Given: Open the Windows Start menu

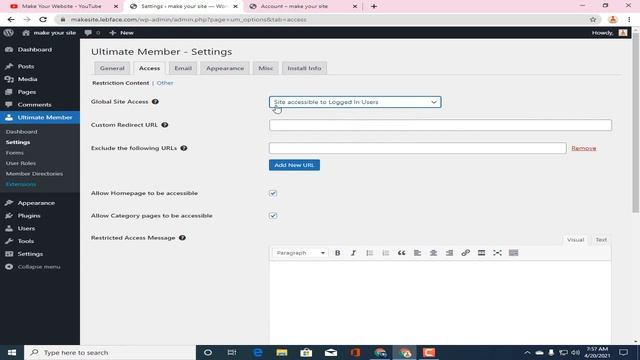Looking at the screenshot, I should click(12, 353).
